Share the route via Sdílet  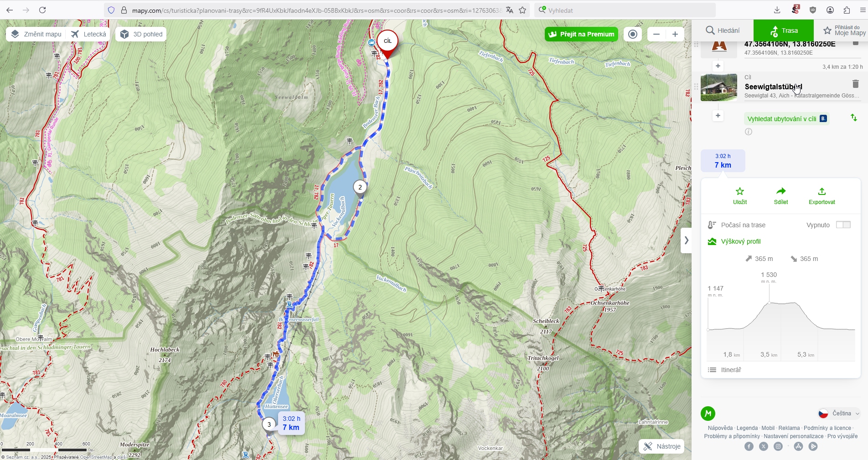[x=781, y=196]
